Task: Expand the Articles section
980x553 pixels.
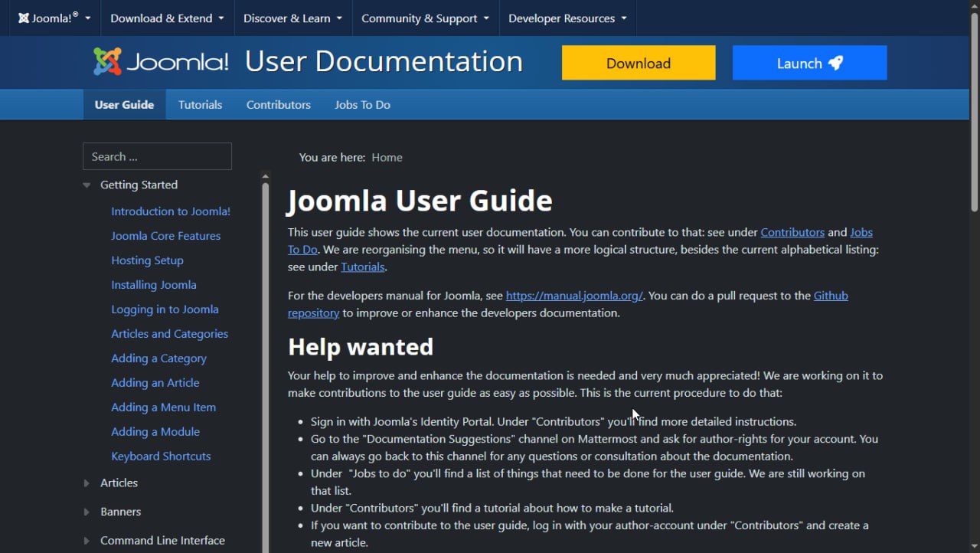Action: click(x=86, y=483)
